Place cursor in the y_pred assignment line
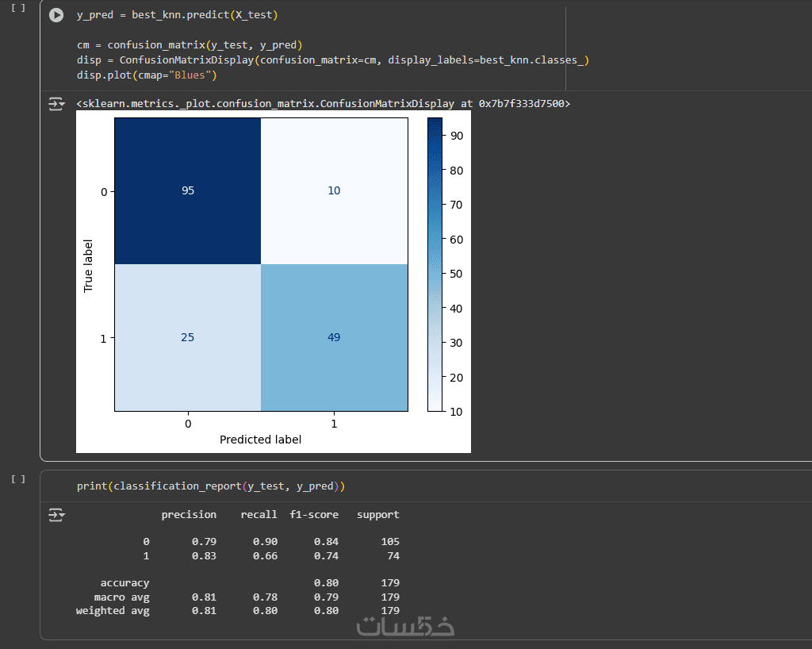The height and width of the screenshot is (649, 812). [177, 15]
